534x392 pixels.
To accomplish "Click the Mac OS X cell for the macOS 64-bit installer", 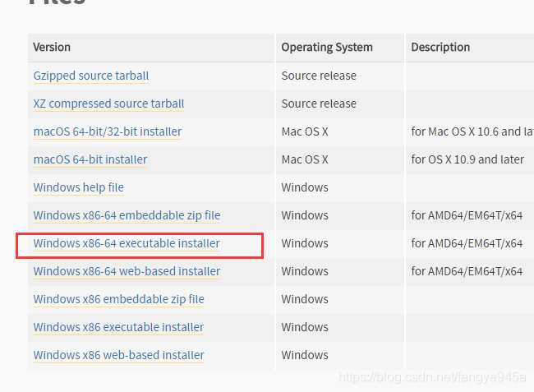I will pos(305,159).
